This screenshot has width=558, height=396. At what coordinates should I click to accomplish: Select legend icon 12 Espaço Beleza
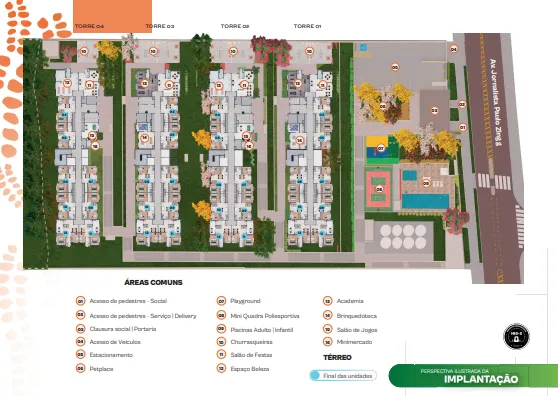[221, 369]
